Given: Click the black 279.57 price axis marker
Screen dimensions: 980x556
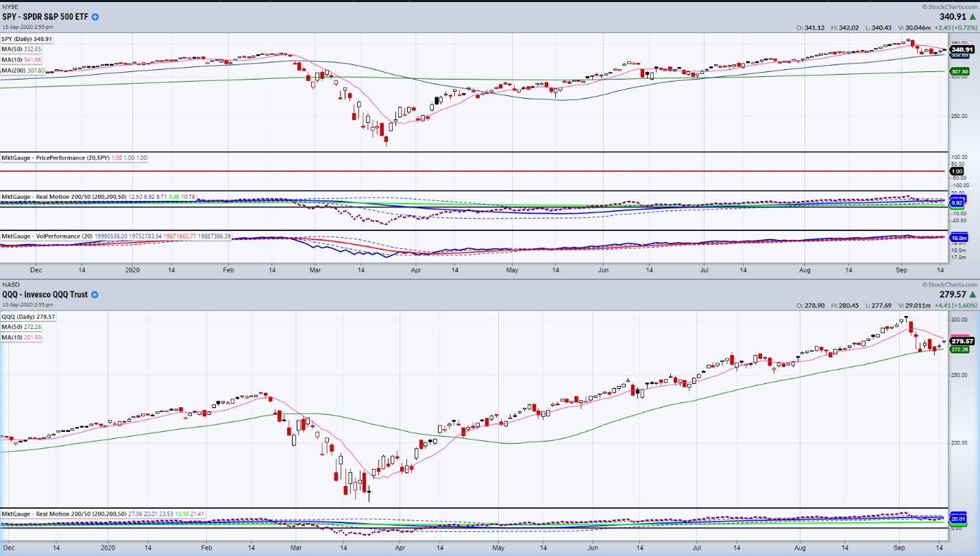Looking at the screenshot, I should pyautogui.click(x=962, y=341).
